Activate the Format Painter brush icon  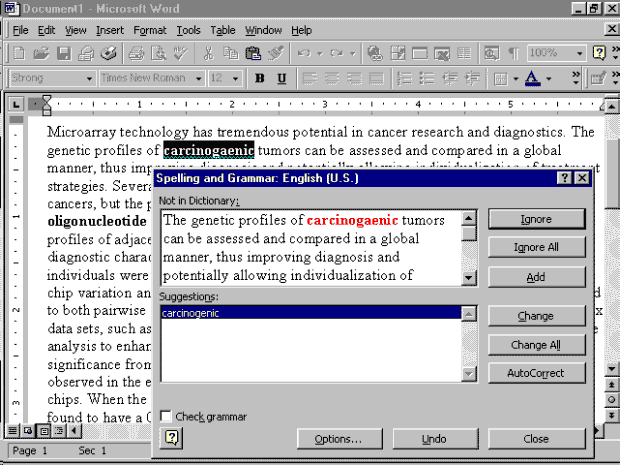(x=276, y=53)
